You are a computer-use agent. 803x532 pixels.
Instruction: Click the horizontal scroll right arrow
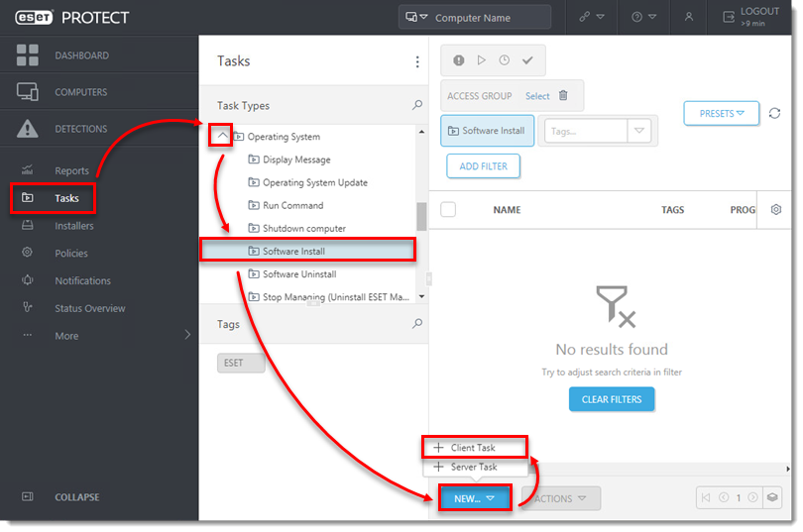tap(788, 469)
